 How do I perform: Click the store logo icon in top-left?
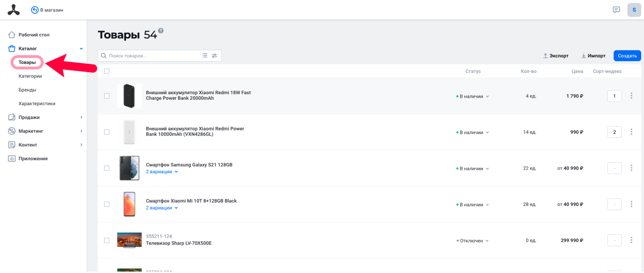(13, 10)
